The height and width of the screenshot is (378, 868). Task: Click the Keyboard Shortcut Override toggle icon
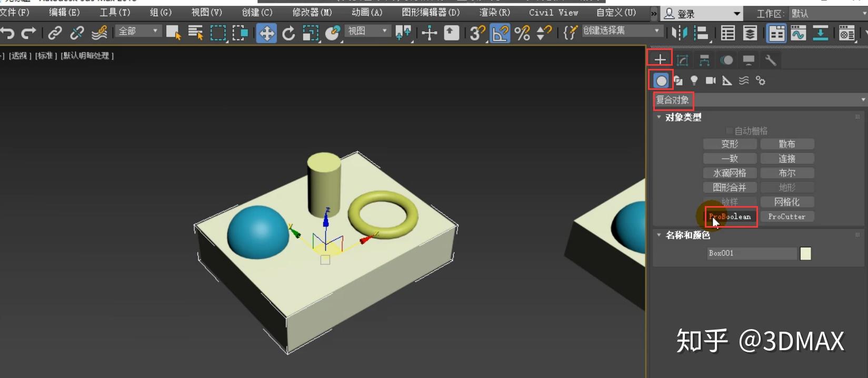452,33
